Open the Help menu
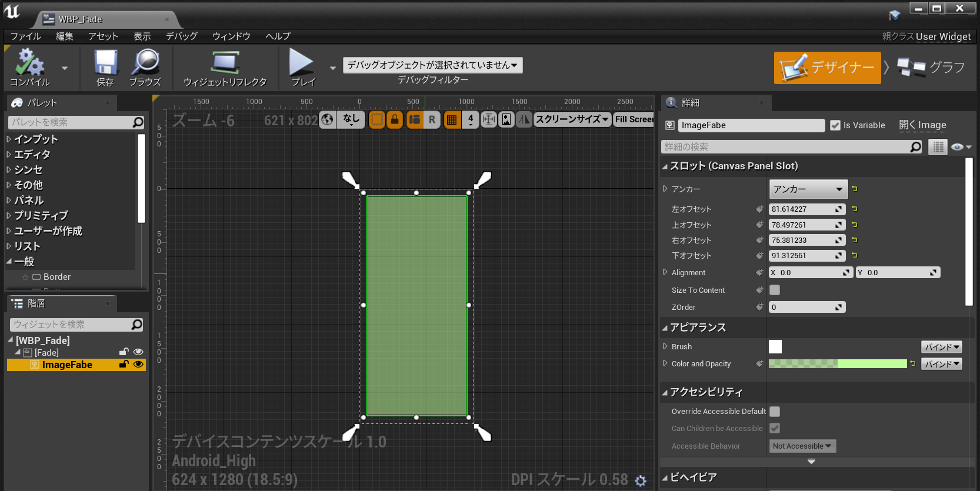980x491 pixels. pos(278,36)
